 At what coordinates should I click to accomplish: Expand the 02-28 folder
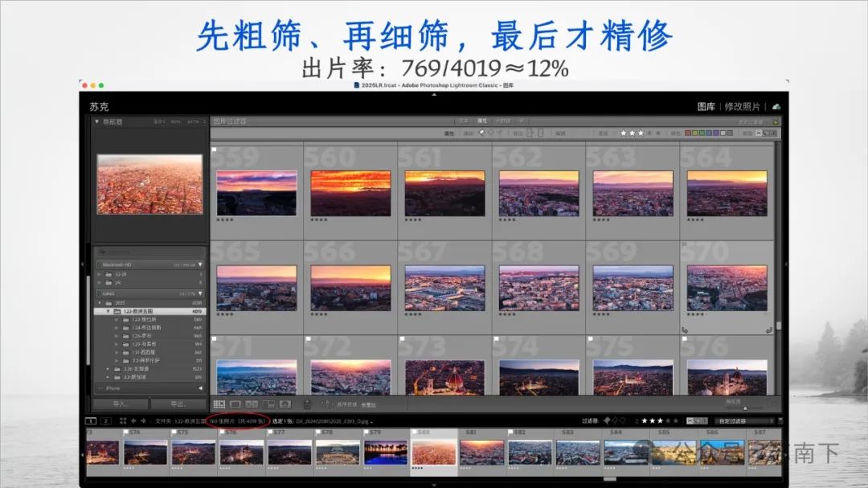pyautogui.click(x=100, y=274)
